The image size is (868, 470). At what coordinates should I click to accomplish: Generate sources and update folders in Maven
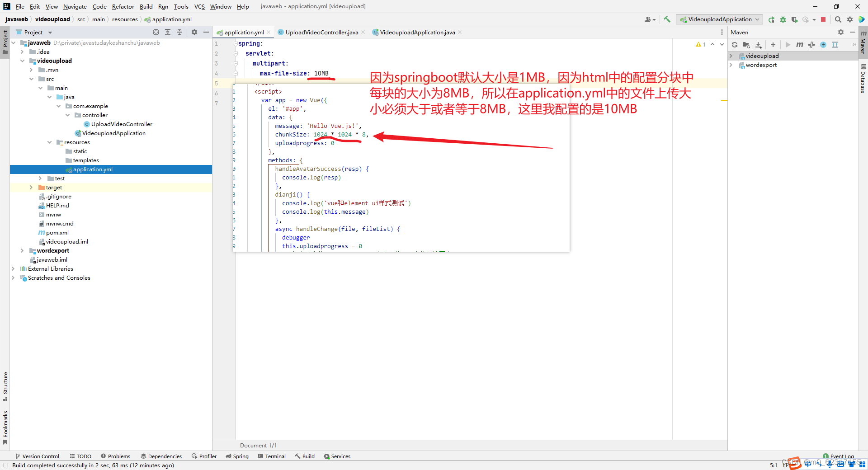pos(746,45)
